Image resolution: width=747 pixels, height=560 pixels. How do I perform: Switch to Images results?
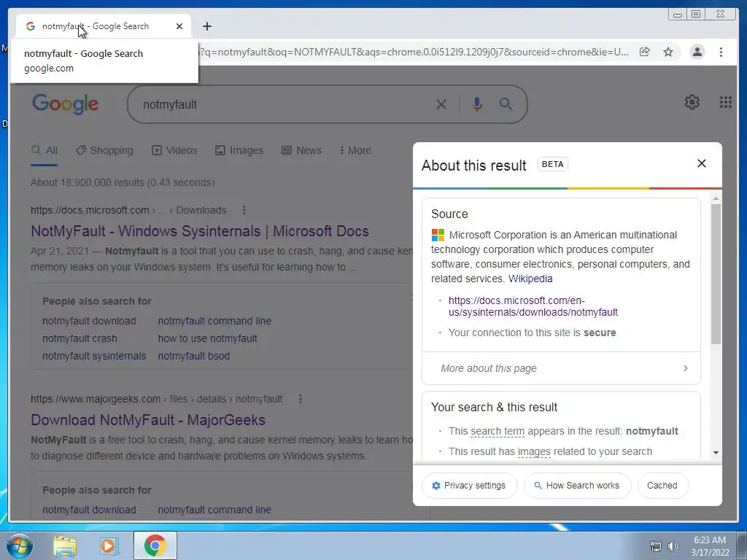[239, 150]
